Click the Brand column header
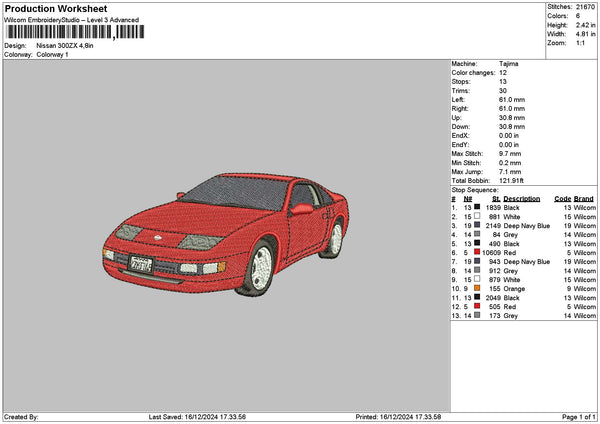Viewport: 600px width, 424px height. [x=584, y=199]
